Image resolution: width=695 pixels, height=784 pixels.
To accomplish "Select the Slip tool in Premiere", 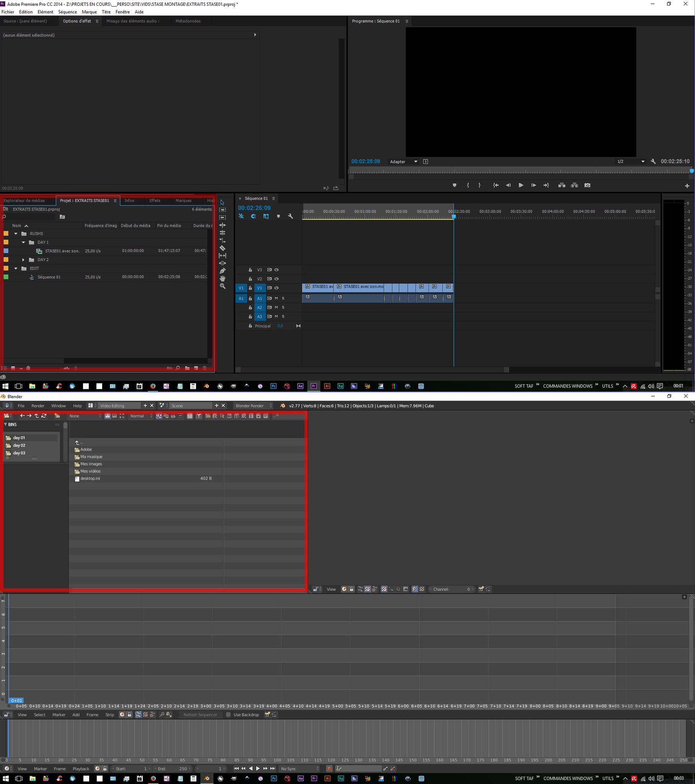I will [222, 255].
